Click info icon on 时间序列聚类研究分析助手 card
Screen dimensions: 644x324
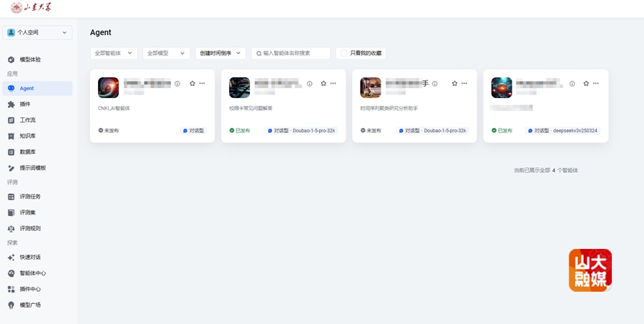440,84
